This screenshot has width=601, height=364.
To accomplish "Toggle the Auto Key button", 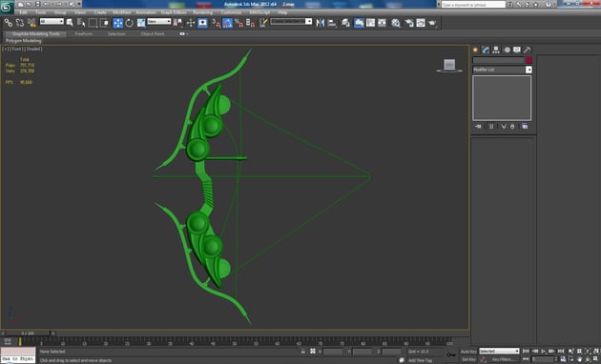I will point(468,352).
